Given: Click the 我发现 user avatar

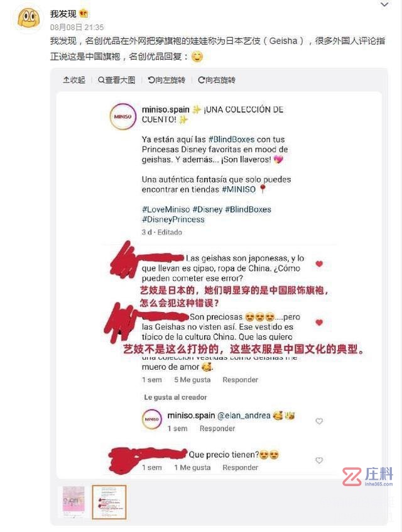Looking at the screenshot, I should 28,18.
